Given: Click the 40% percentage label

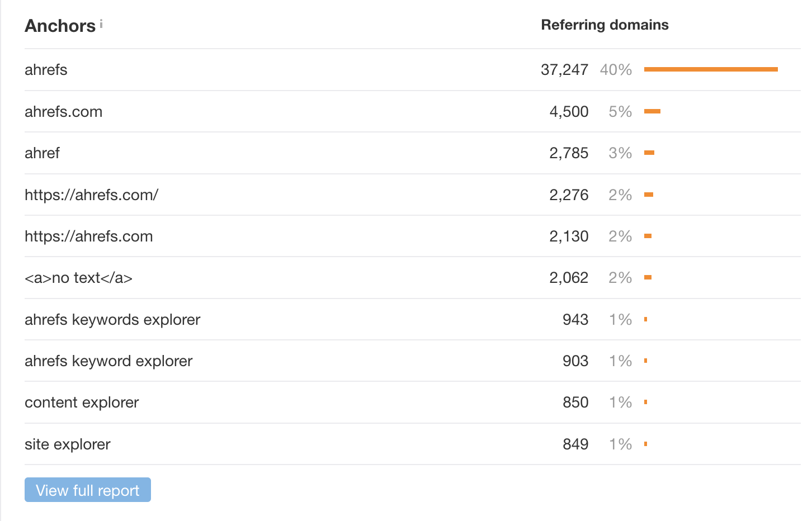Looking at the screenshot, I should click(x=615, y=69).
